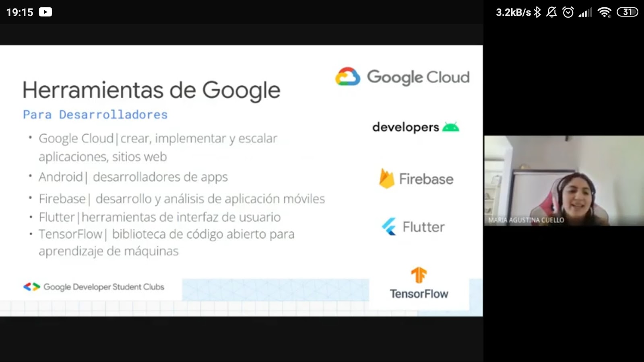Viewport: 644px width, 362px height.
Task: Tap the muted notifications bell icon
Action: tap(551, 12)
